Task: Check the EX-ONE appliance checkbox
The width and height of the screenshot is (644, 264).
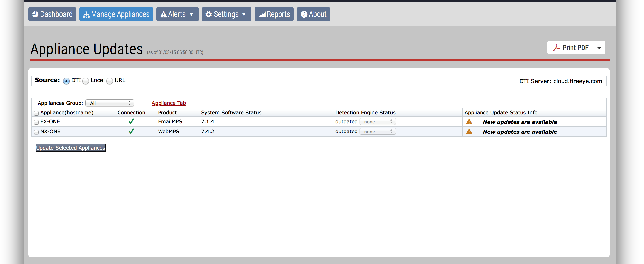Action: coord(36,122)
